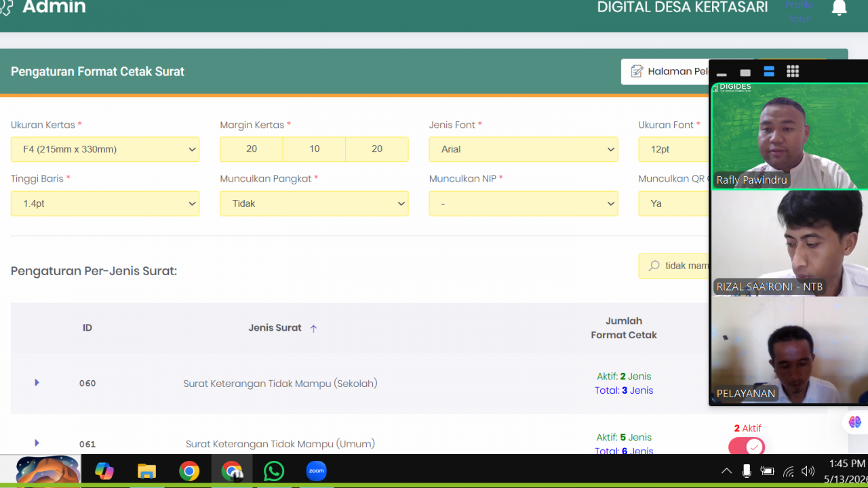
Task: Open Zoom from the taskbar
Action: click(x=317, y=471)
